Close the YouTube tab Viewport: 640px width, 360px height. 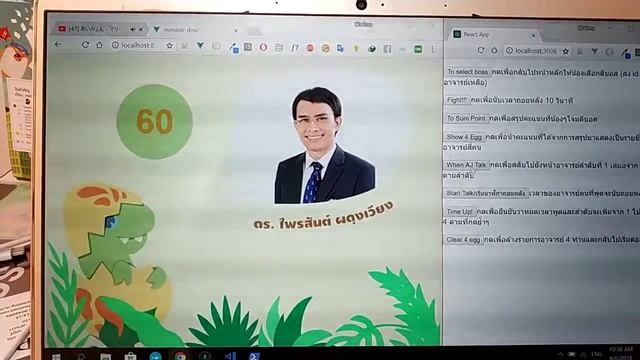(x=141, y=29)
